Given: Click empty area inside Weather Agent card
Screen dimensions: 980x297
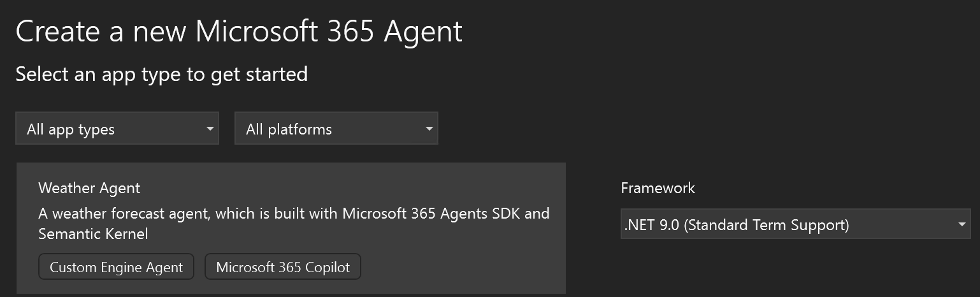Looking at the screenshot, I should pyautogui.click(x=459, y=268).
